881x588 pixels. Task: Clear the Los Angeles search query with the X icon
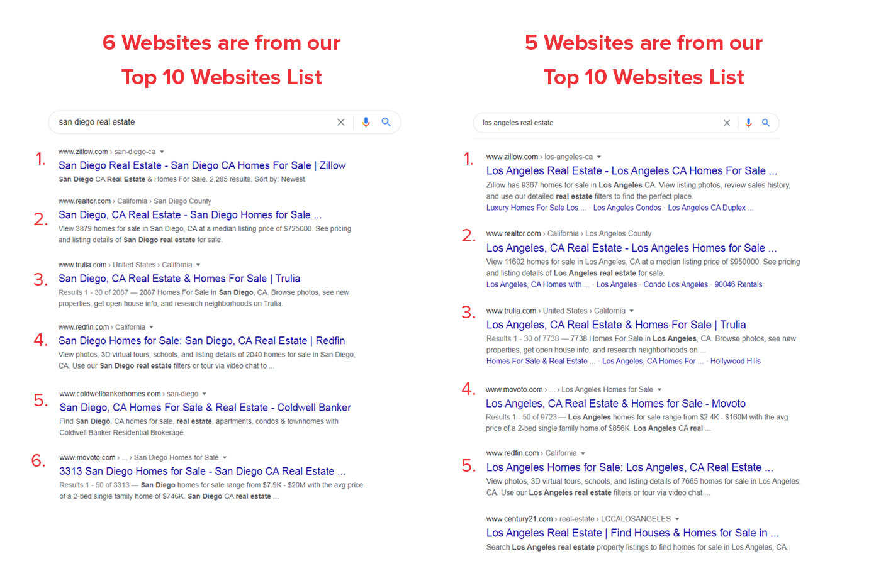click(727, 123)
